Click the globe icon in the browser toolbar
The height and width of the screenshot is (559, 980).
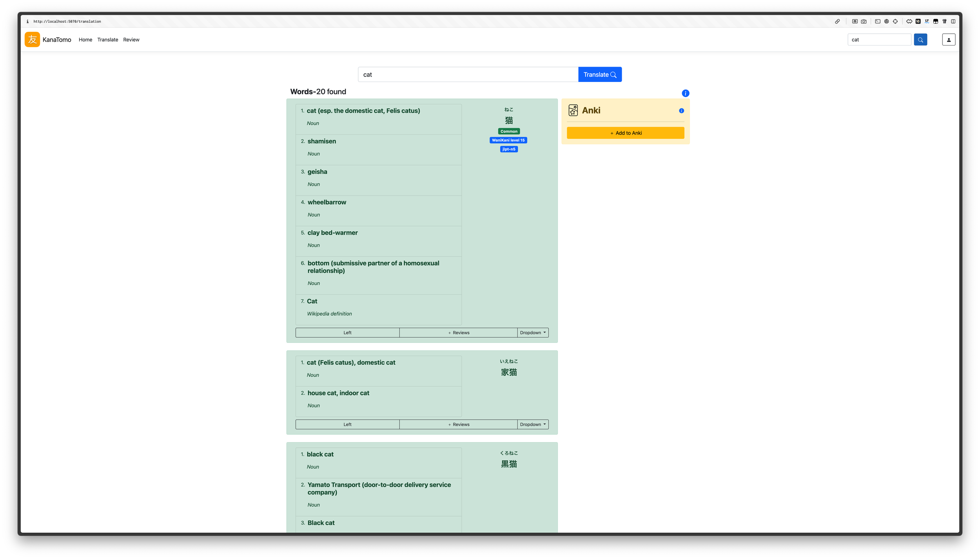point(887,21)
